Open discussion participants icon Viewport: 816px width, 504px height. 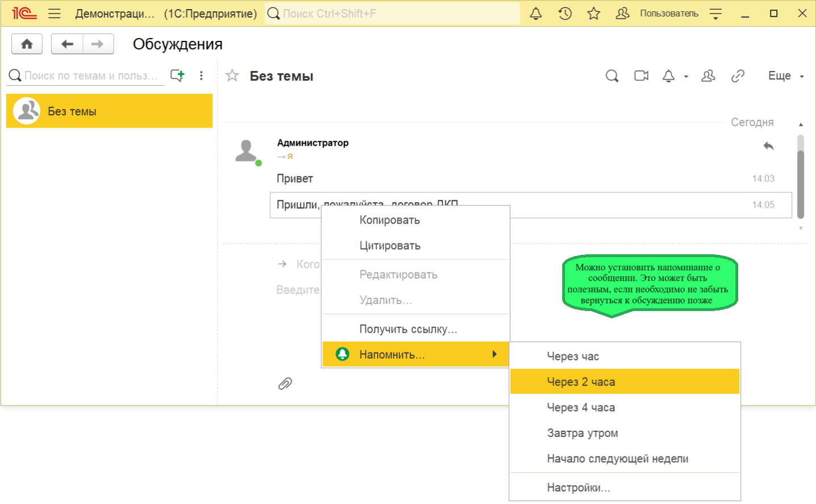708,76
